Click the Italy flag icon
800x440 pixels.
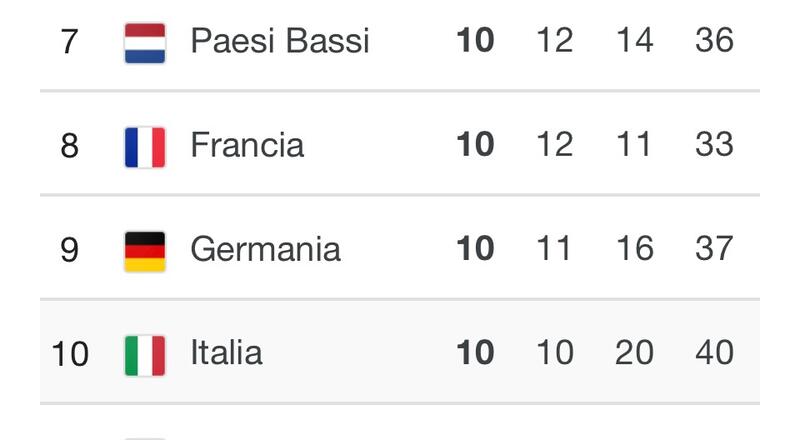[145, 355]
